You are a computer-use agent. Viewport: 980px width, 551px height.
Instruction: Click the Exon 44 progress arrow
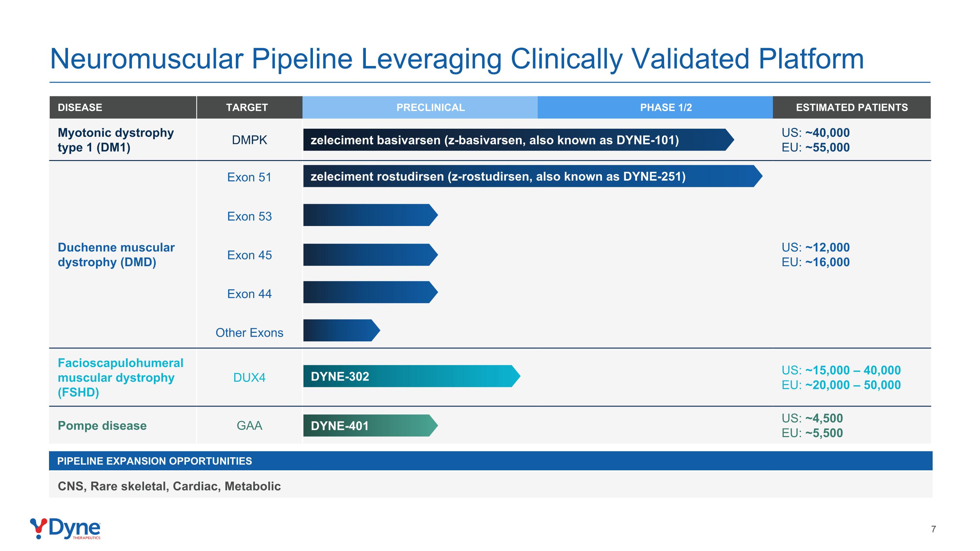tap(370, 292)
